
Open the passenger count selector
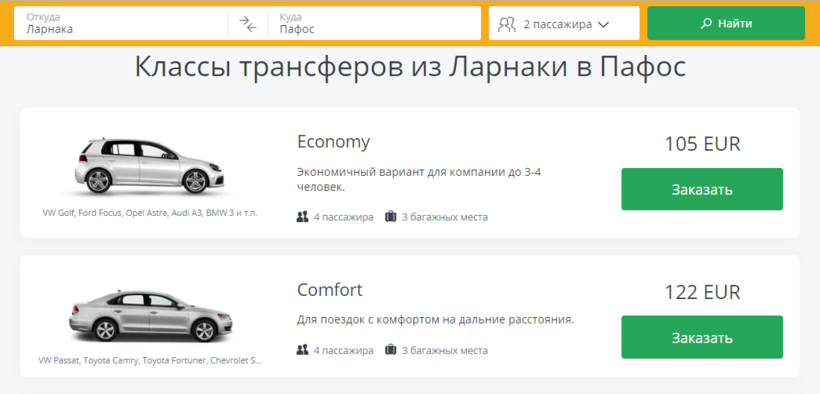pos(564,24)
